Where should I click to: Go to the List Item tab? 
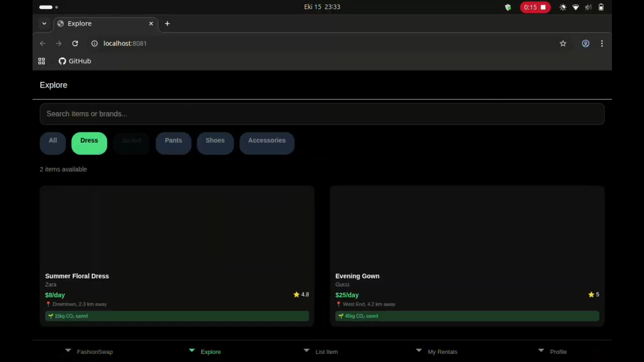(x=322, y=352)
